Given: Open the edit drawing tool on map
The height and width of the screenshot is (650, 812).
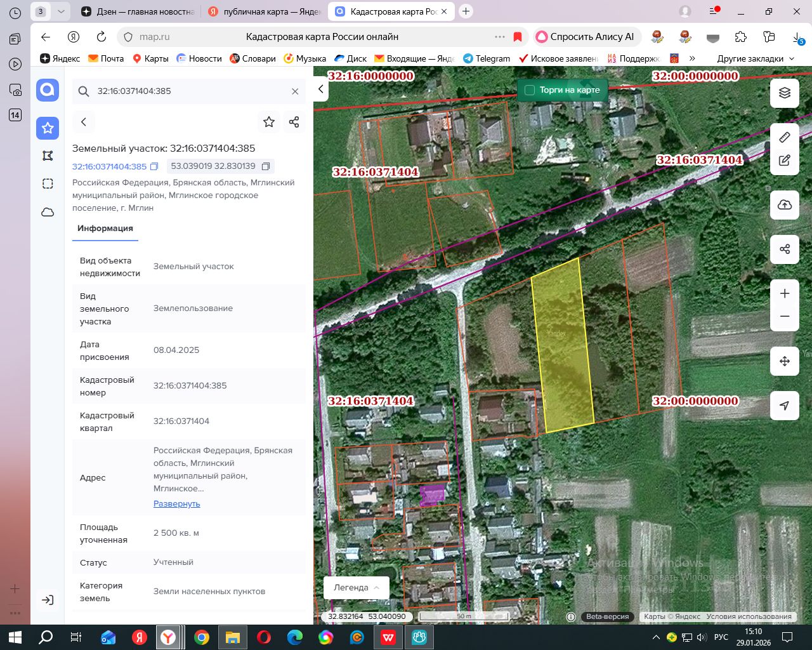Looking at the screenshot, I should pos(785,161).
